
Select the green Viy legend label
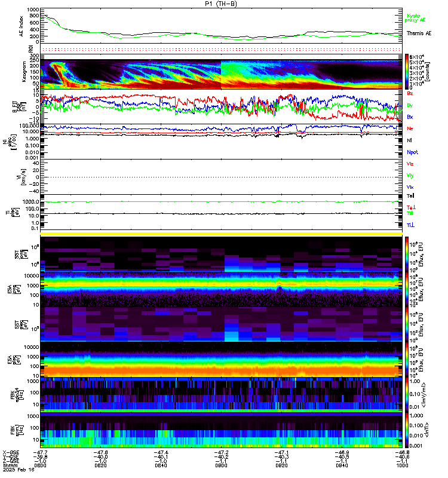(x=410, y=176)
